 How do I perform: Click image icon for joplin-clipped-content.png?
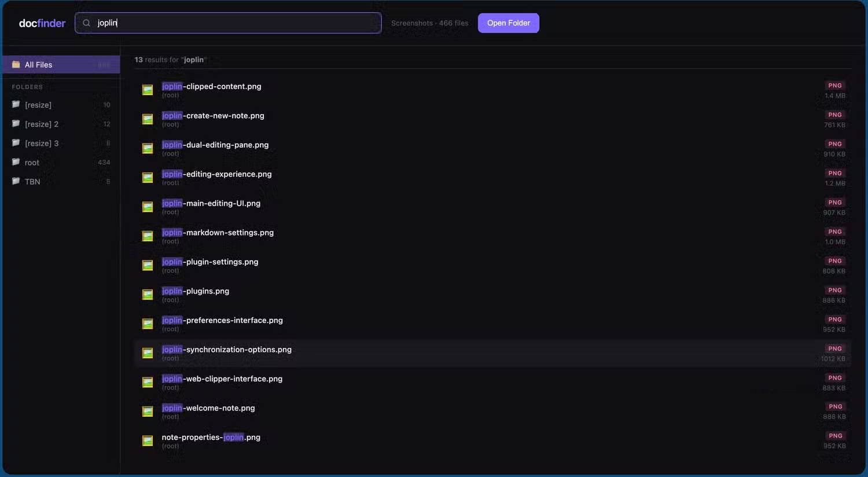click(148, 90)
